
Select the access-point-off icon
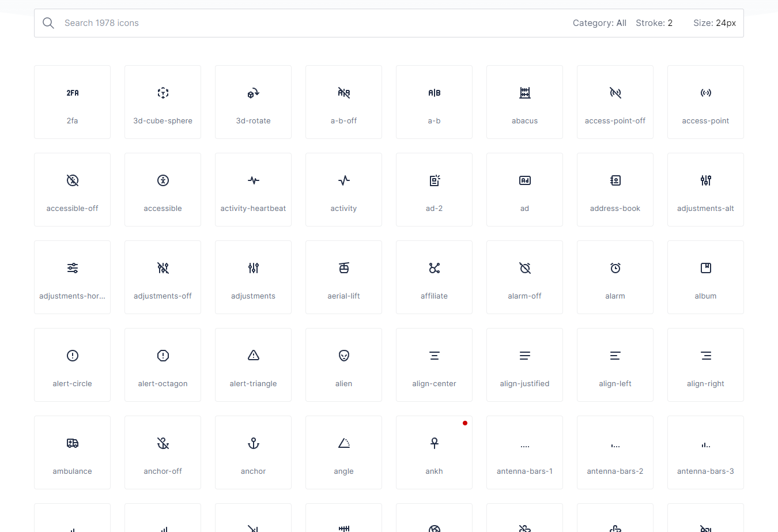[x=615, y=102]
